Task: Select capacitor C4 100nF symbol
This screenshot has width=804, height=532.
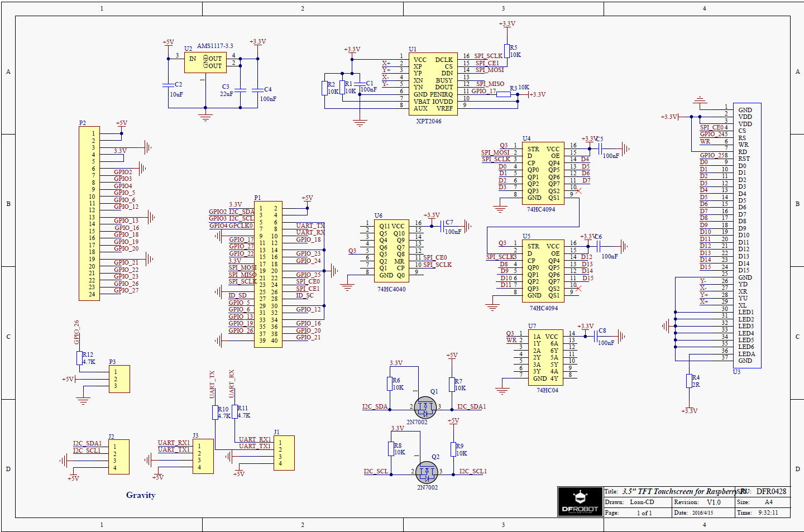Action: point(257,90)
